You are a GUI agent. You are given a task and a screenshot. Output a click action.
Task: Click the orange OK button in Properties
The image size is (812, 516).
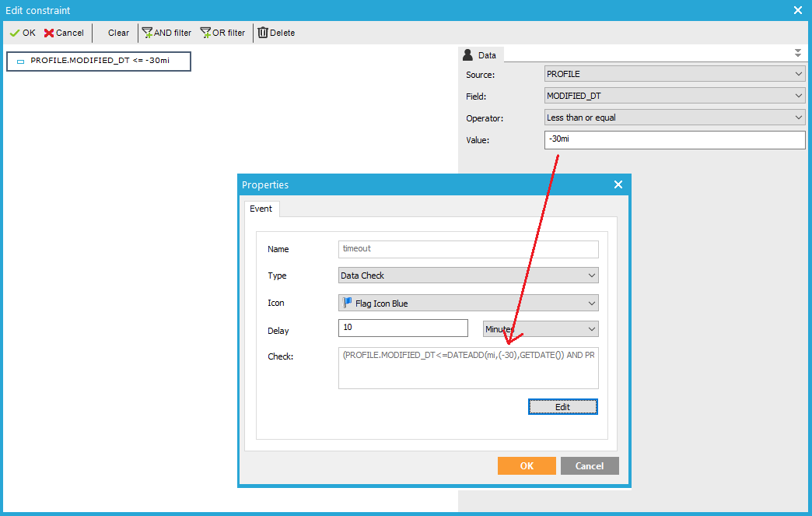527,465
